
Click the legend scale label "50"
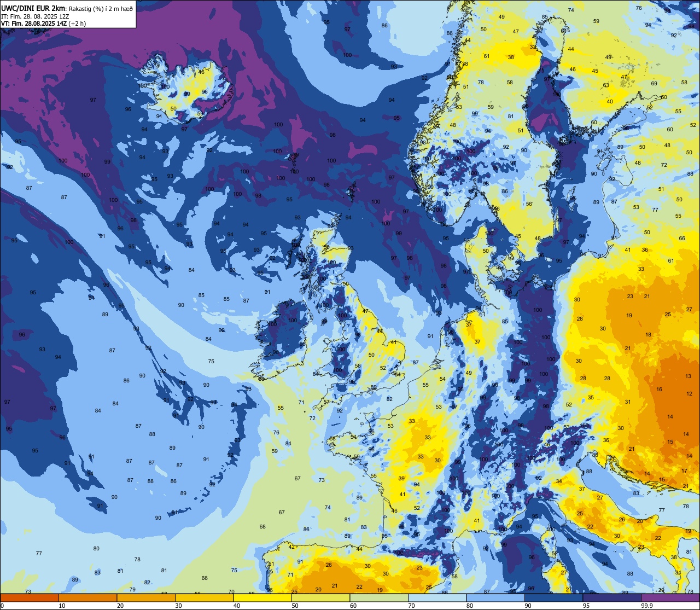click(295, 606)
